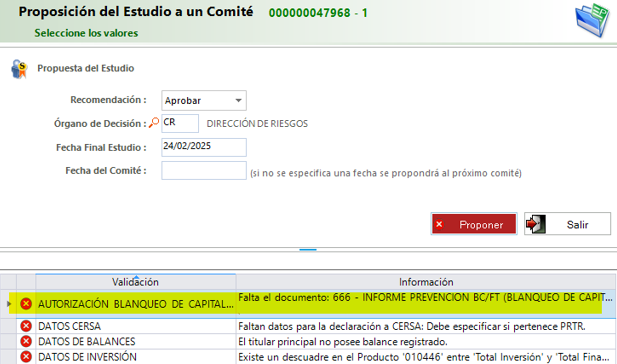Click error icon for AUTORIZACIÓN BLANQUEO row
This screenshot has width=617, height=364.
pyautogui.click(x=26, y=304)
